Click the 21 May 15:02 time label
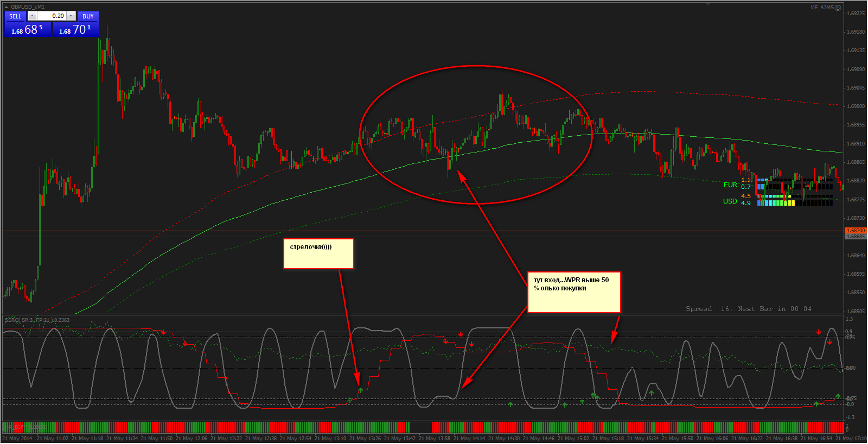Image resolution: width=868 pixels, height=444 pixels. click(573, 439)
